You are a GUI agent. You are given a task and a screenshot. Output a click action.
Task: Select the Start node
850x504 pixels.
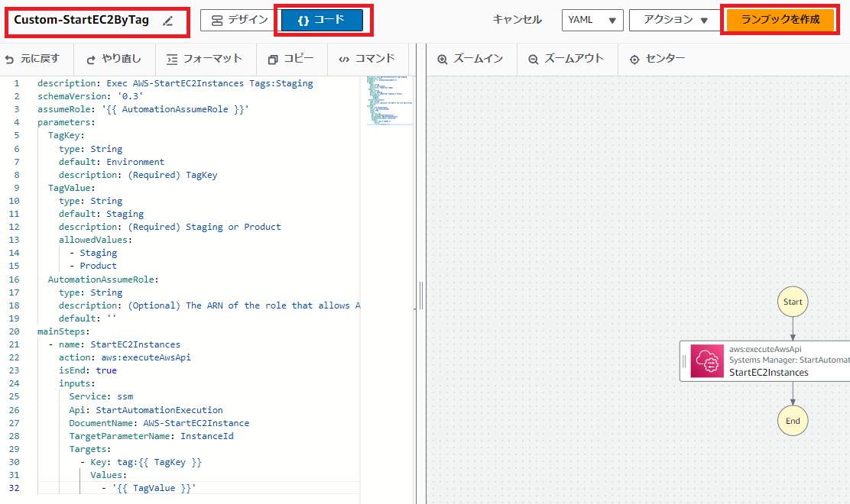793,302
